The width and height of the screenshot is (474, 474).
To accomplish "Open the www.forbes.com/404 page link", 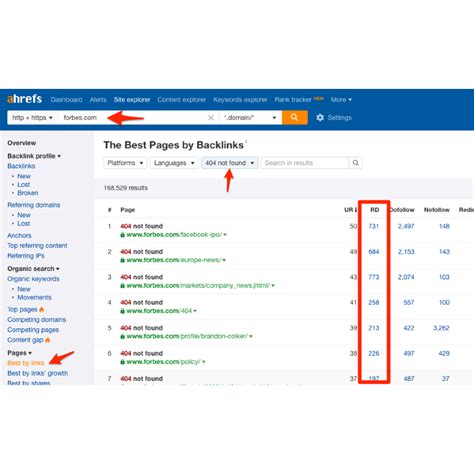I will (x=159, y=311).
